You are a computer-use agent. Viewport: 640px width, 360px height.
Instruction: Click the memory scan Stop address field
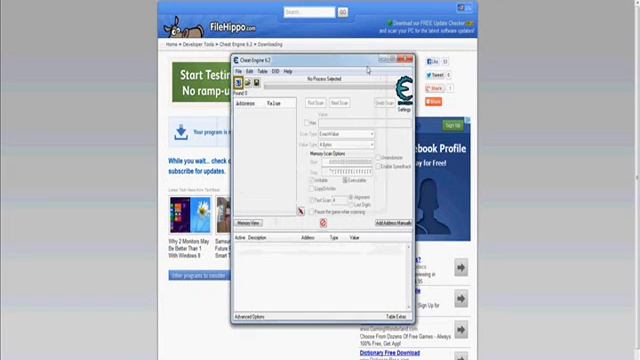point(347,172)
